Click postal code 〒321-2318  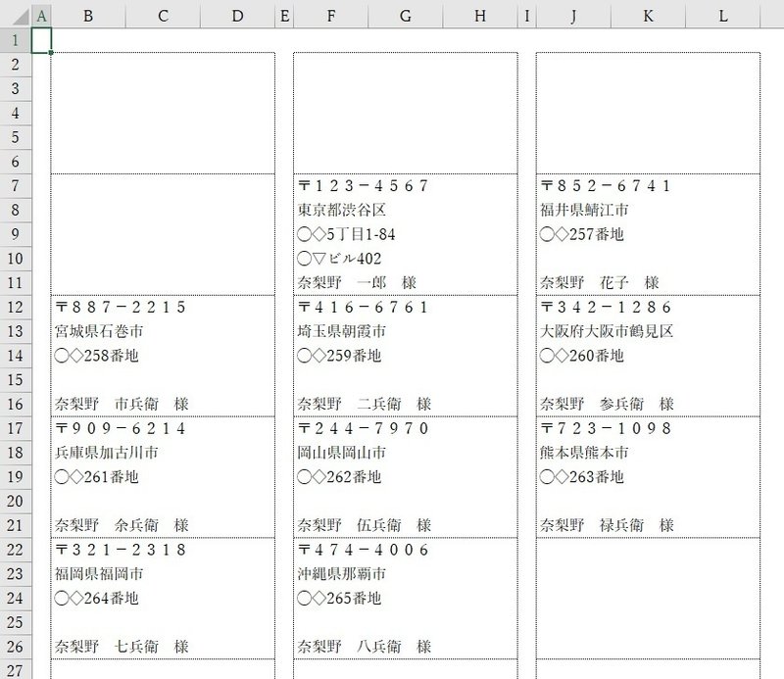[x=121, y=550]
